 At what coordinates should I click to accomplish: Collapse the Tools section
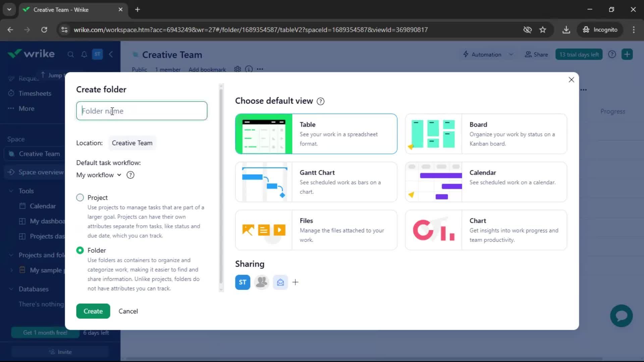pyautogui.click(x=11, y=191)
